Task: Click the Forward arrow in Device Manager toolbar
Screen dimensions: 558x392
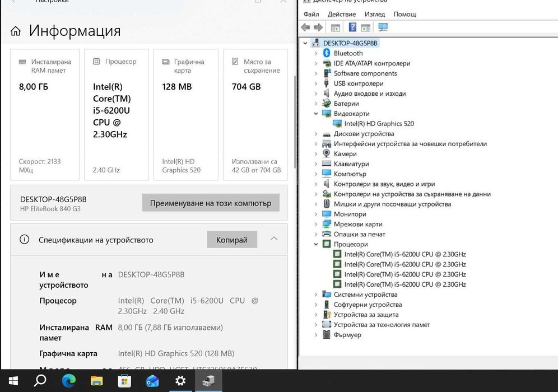Action: coord(318,27)
